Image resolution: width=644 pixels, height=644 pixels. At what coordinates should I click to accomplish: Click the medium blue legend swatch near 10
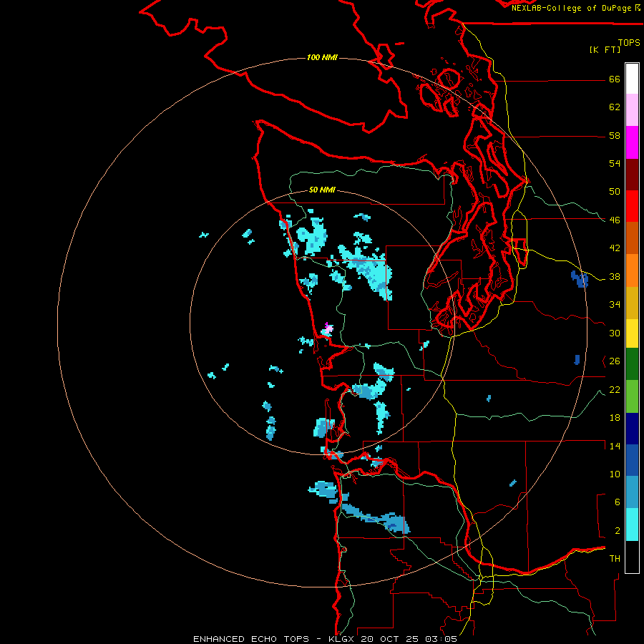[x=632, y=460]
